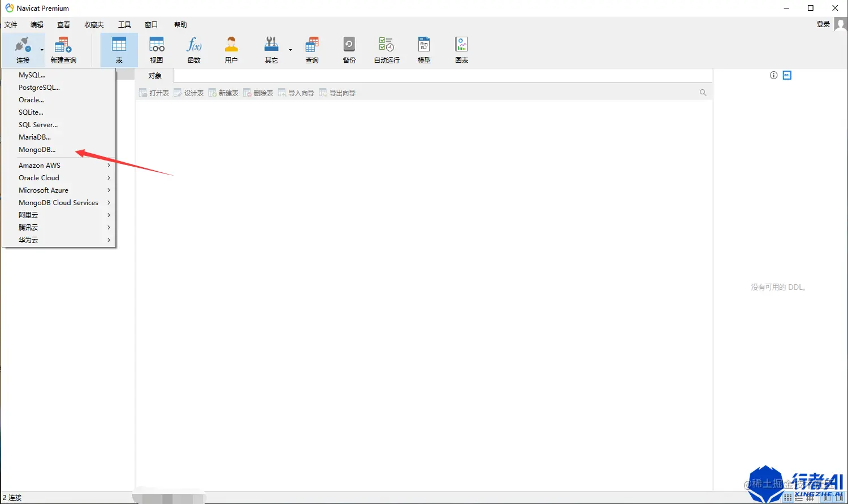
Task: Select the 模型 (Model) toolbar icon
Action: click(x=424, y=45)
